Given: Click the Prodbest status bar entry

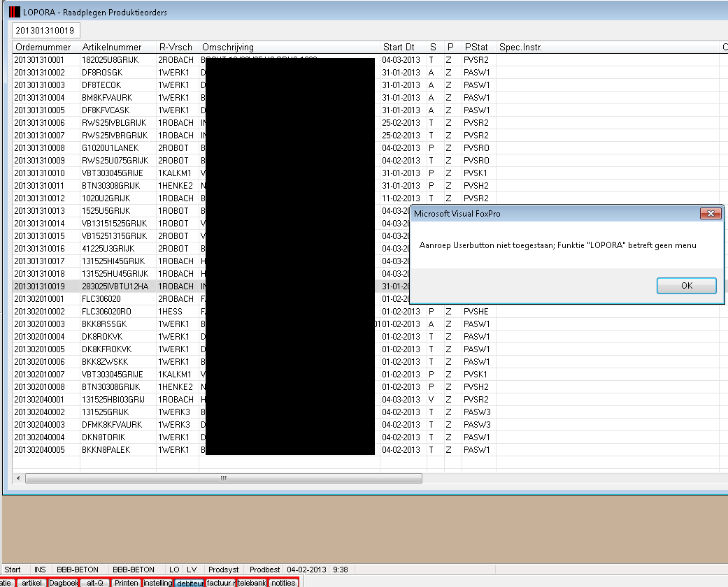Looking at the screenshot, I should pos(264,570).
